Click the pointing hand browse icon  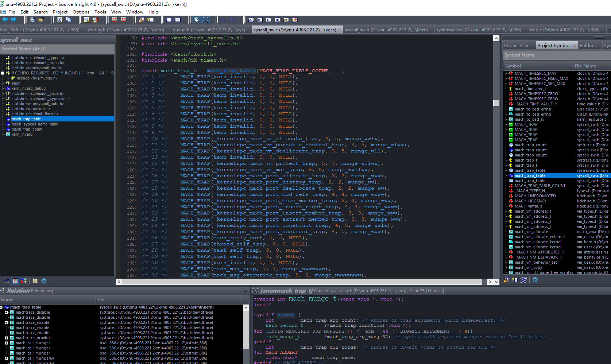pyautogui.click(x=142, y=20)
